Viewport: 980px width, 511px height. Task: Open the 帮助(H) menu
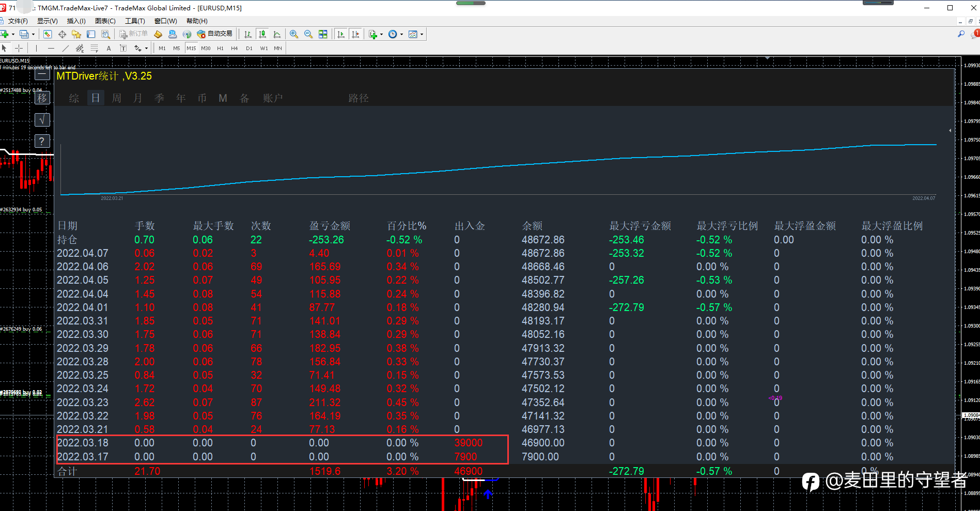197,21
